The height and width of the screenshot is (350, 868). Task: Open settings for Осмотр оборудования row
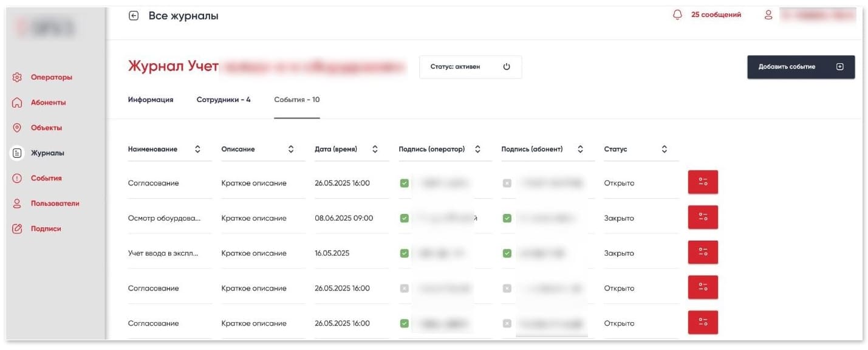[703, 218]
